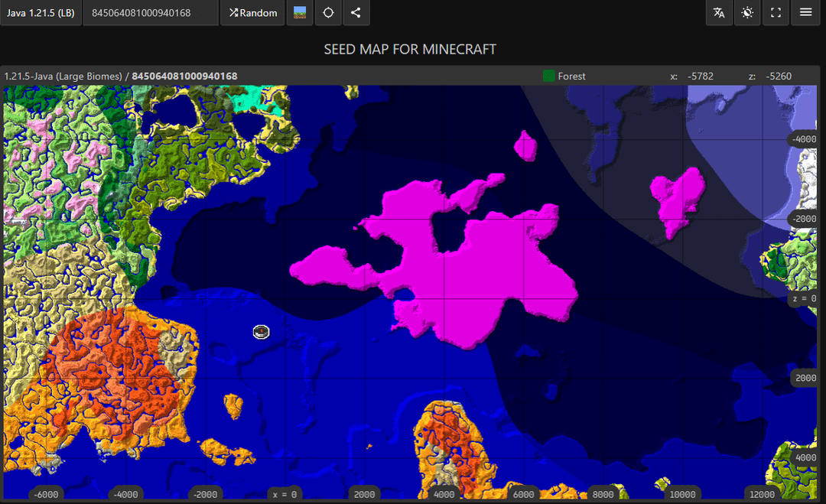826x504 pixels.
Task: Click the 'x = 0' axis label
Action: (285, 494)
